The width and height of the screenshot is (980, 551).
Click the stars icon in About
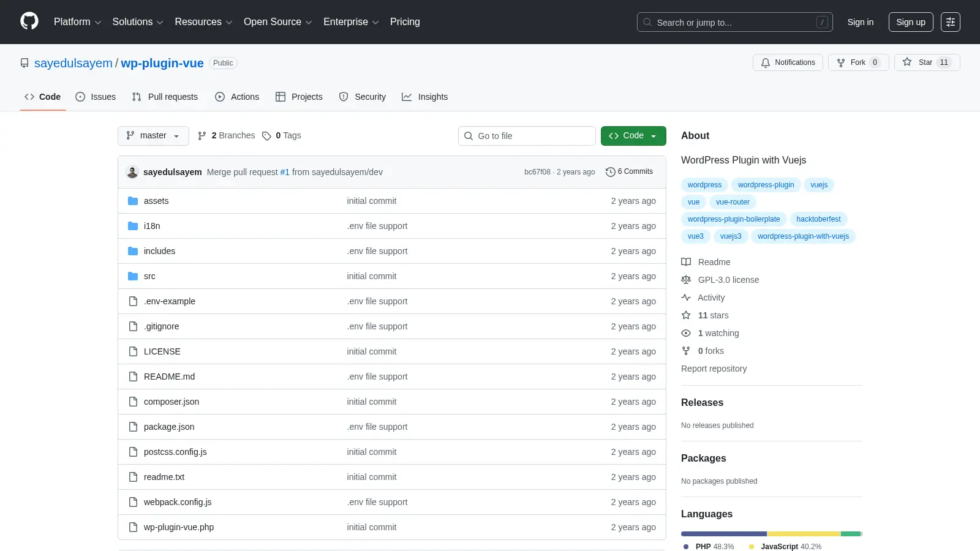tap(686, 315)
